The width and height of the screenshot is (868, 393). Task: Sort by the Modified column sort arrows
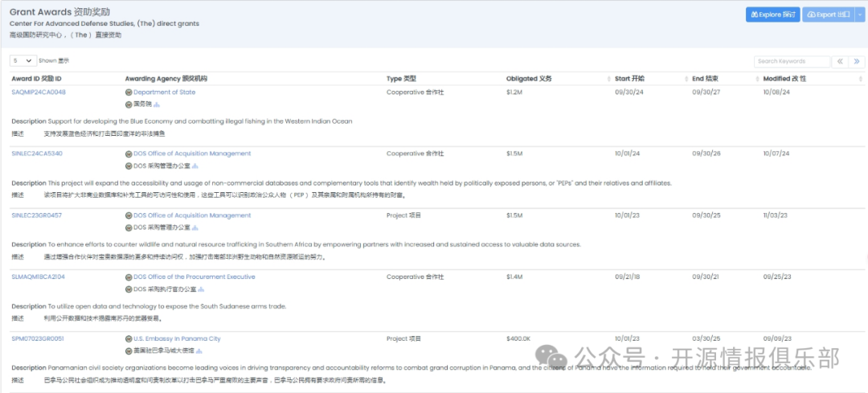861,79
